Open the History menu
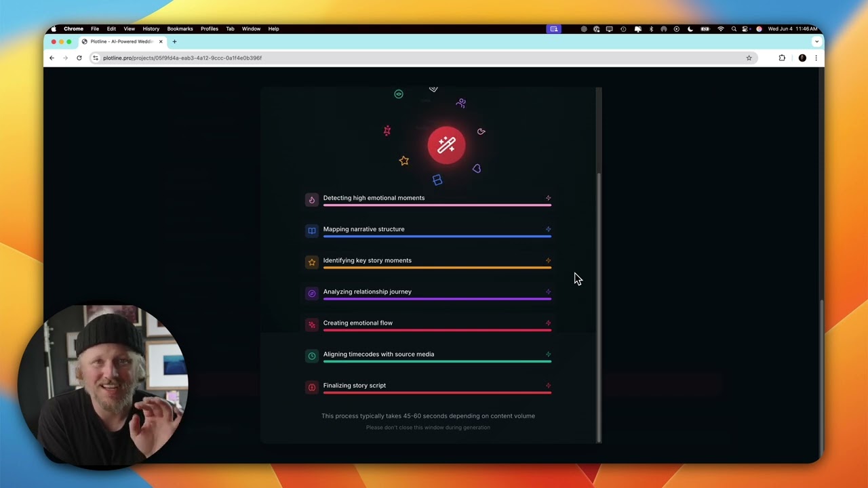Screen dimensions: 868x488 tap(151, 28)
